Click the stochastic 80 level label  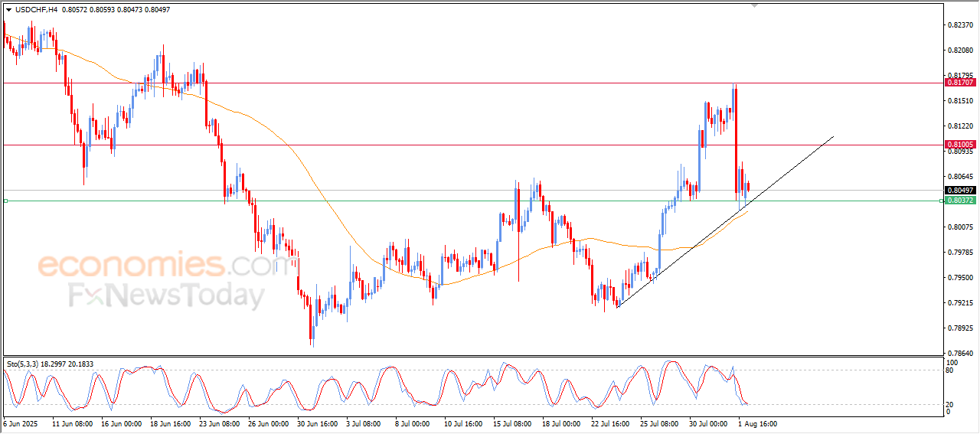950,370
